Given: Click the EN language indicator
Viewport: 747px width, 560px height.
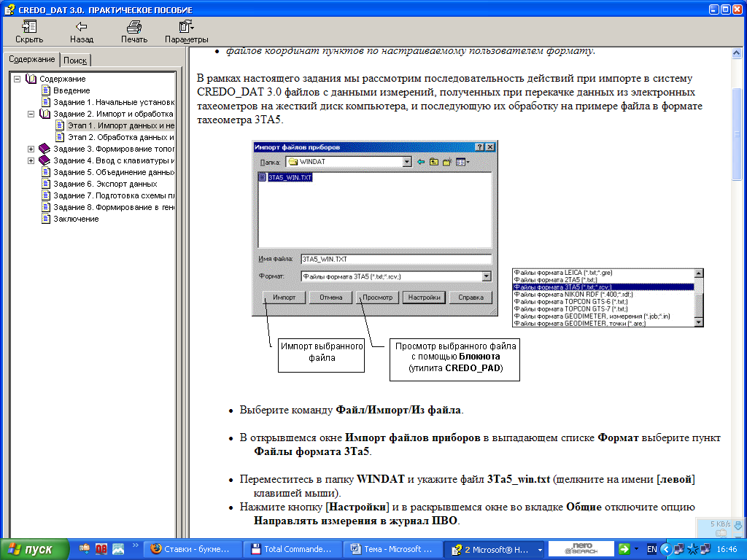Looking at the screenshot, I should pyautogui.click(x=651, y=549).
